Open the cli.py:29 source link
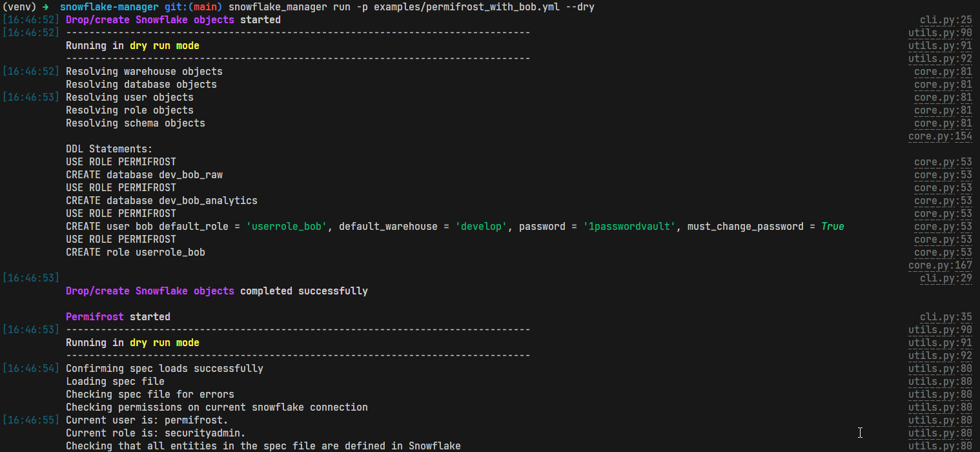 tap(946, 278)
